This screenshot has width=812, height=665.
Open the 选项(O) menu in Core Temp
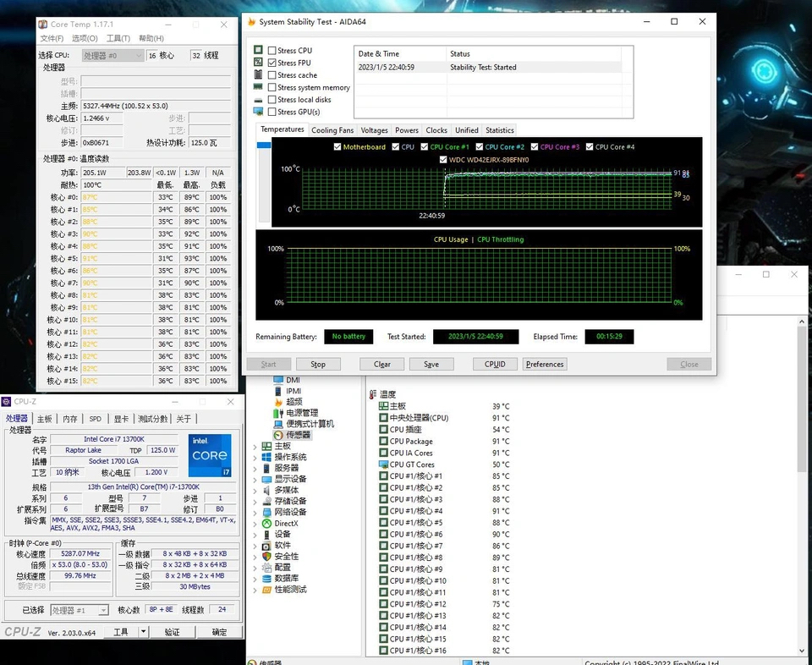point(85,38)
